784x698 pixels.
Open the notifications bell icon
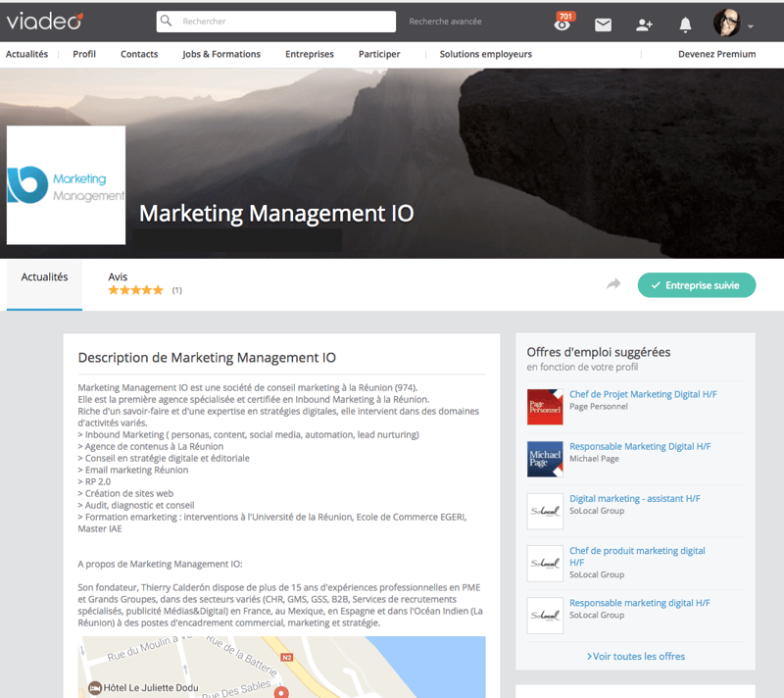coord(685,25)
